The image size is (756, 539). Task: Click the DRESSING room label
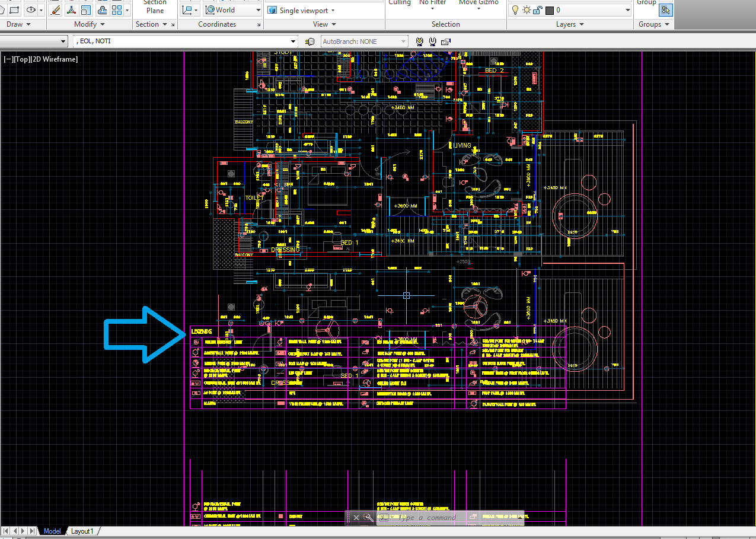(x=286, y=250)
